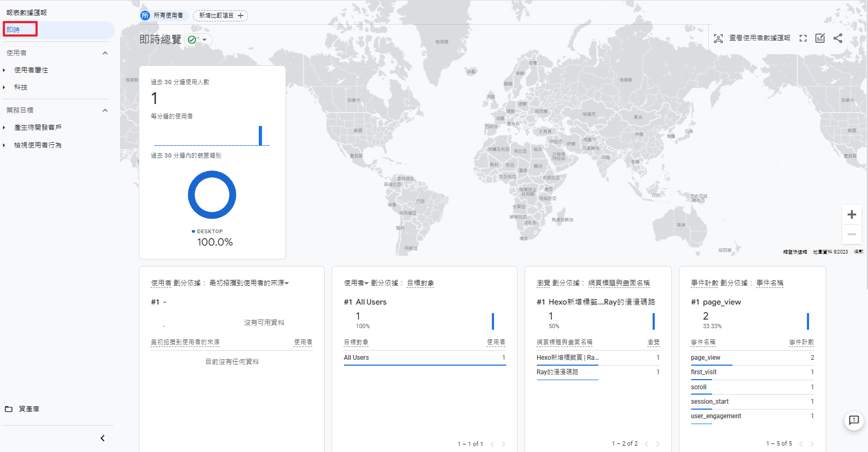Click the user snapshot icon
Viewport: 868px width, 452px height.
click(719, 39)
